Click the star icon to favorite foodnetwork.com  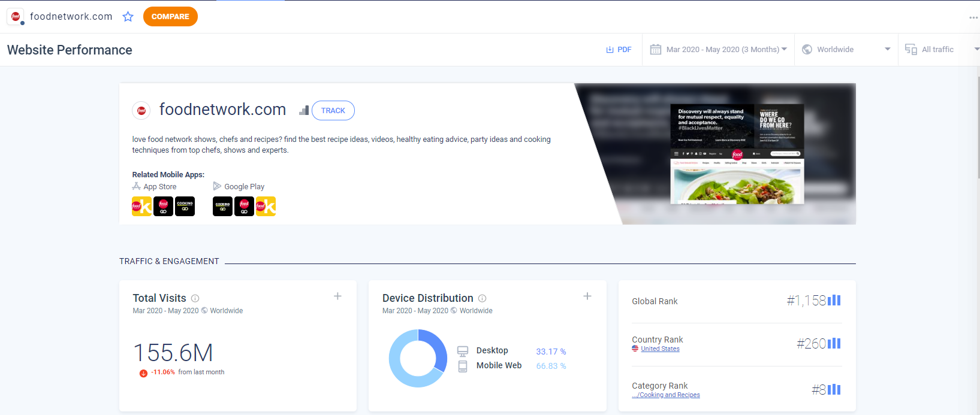(128, 17)
